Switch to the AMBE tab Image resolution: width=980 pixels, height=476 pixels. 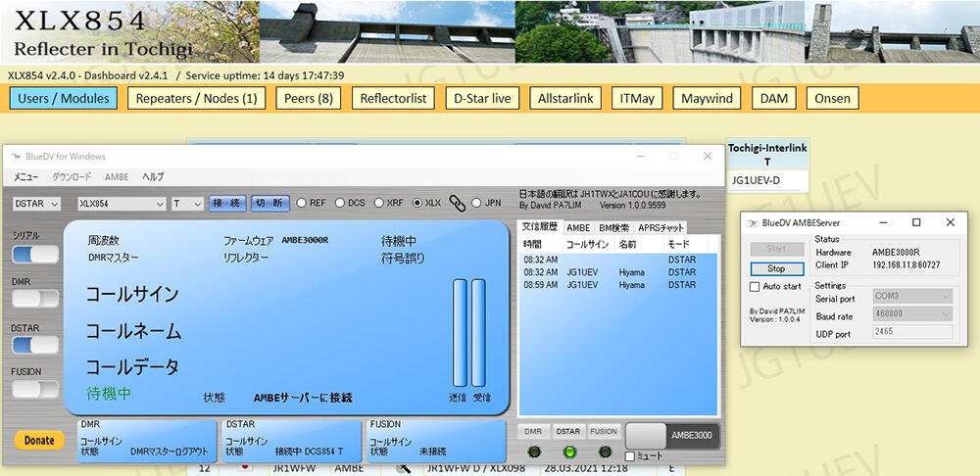point(578,228)
